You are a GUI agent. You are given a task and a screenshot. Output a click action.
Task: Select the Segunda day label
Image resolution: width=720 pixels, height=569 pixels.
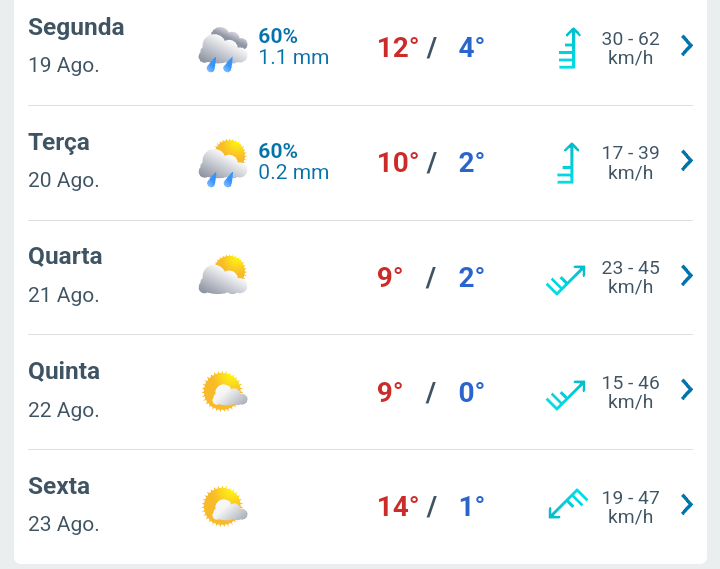tap(76, 28)
